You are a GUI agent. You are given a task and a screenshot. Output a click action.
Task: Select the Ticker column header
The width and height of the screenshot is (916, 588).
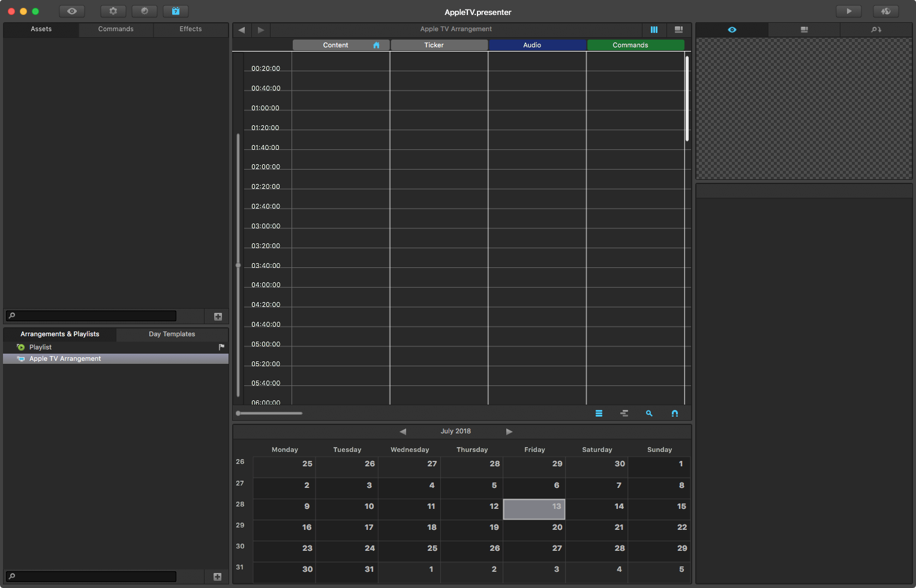439,45
